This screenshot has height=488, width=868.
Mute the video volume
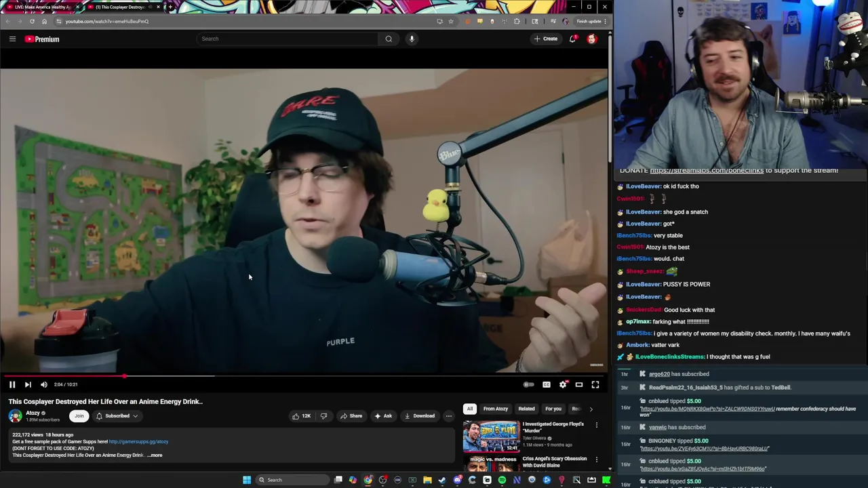pyautogui.click(x=44, y=384)
